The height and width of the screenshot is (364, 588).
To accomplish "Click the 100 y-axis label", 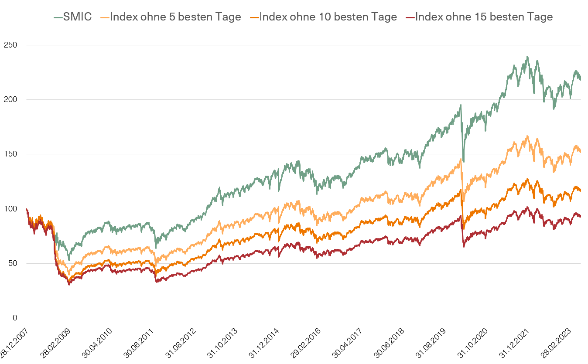I will 10,209.
